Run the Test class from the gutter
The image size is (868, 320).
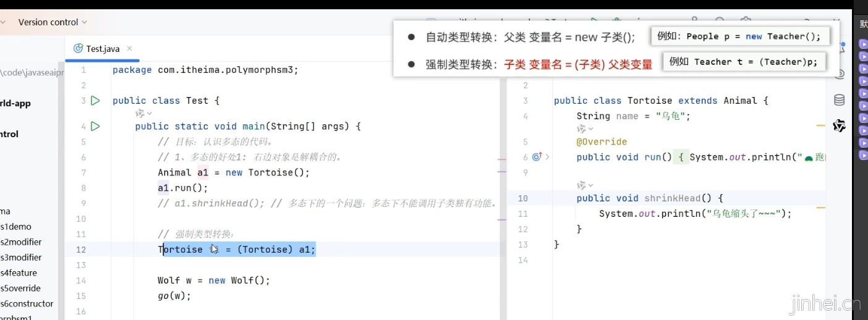click(95, 100)
